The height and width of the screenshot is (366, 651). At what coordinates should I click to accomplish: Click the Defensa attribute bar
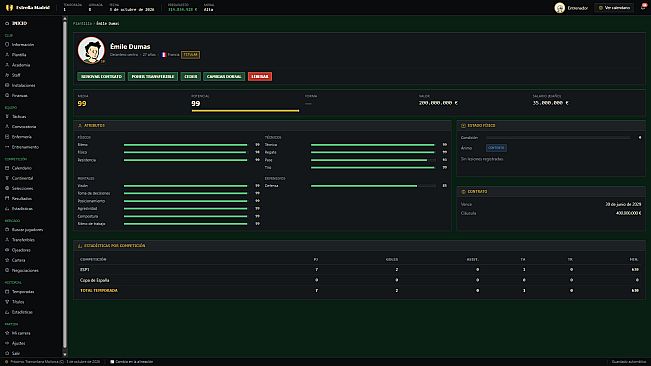(373, 186)
